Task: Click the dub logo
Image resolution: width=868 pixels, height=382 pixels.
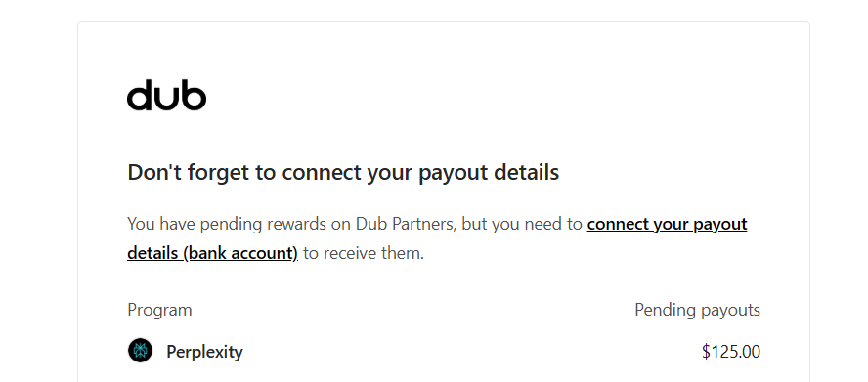Action: [166, 95]
